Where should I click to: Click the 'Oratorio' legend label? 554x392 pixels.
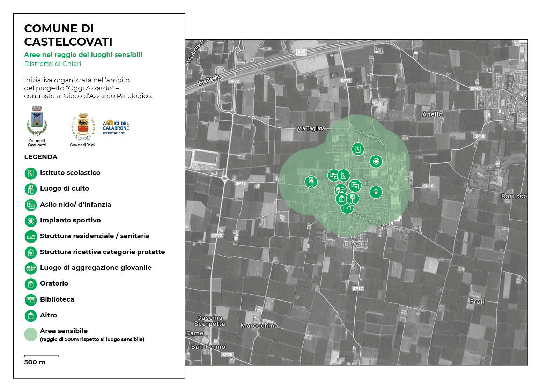tap(54, 283)
